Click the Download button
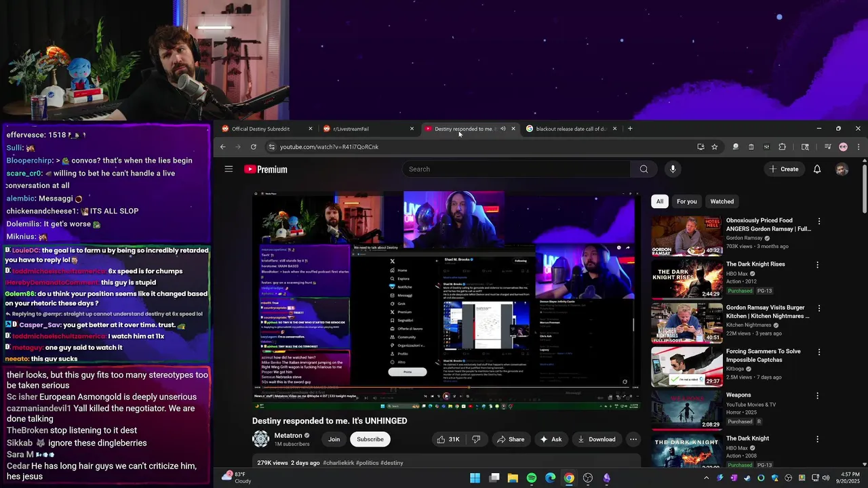The width and height of the screenshot is (868, 488). point(597,439)
